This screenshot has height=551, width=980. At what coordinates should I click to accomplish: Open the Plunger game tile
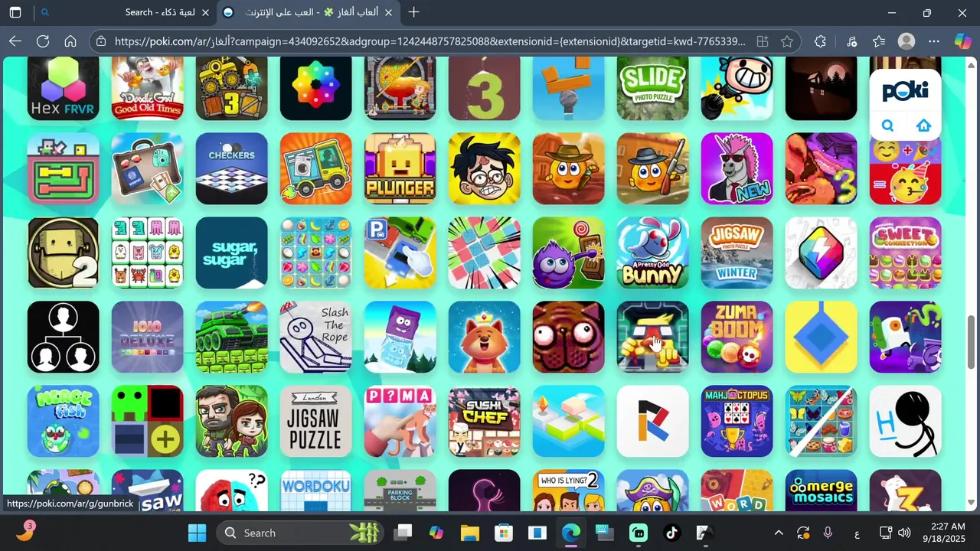pyautogui.click(x=400, y=168)
